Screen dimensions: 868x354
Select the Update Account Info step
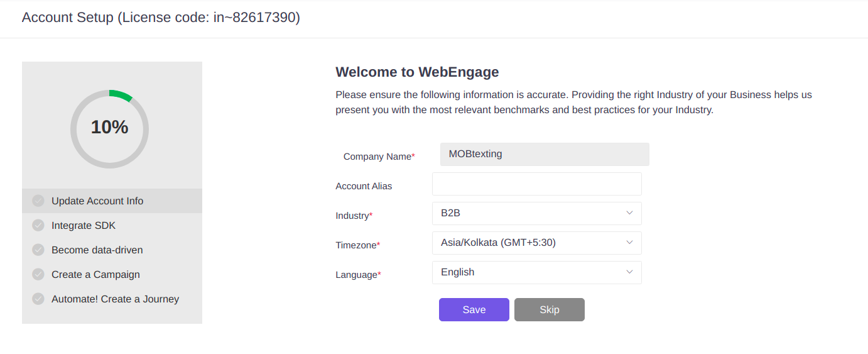[112, 201]
